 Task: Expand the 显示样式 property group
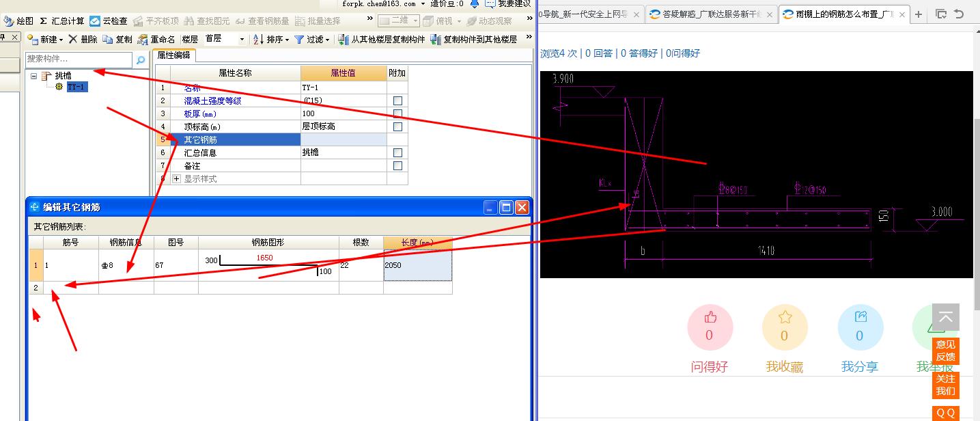[177, 178]
